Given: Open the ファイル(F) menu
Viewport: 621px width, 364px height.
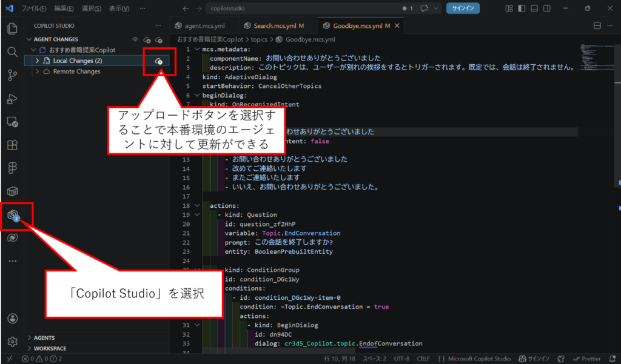Looking at the screenshot, I should coord(35,8).
